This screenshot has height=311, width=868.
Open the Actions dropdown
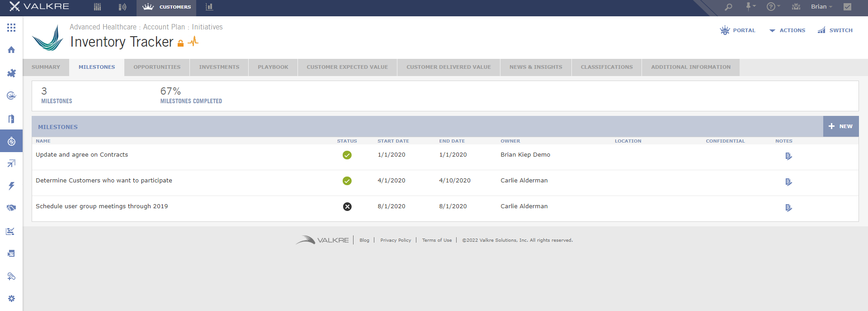pyautogui.click(x=787, y=30)
